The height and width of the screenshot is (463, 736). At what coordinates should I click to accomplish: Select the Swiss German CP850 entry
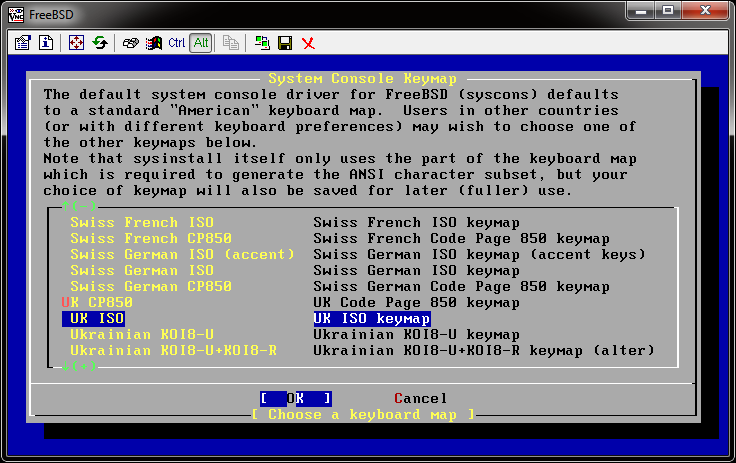point(151,286)
